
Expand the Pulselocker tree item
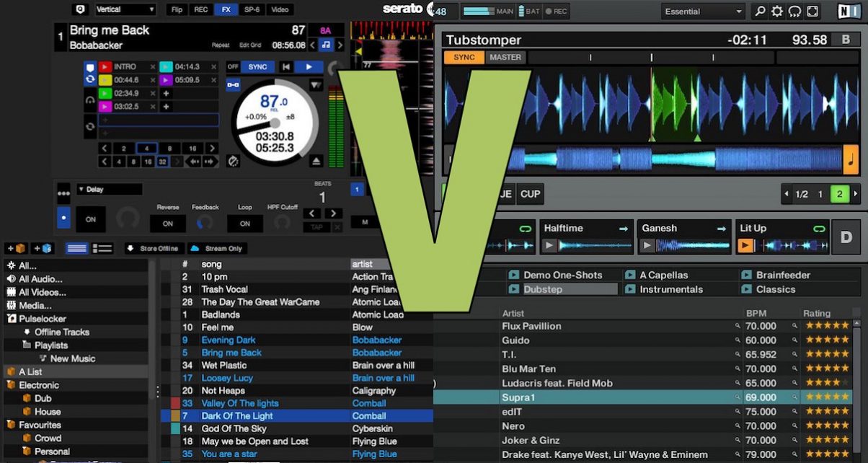pos(11,318)
